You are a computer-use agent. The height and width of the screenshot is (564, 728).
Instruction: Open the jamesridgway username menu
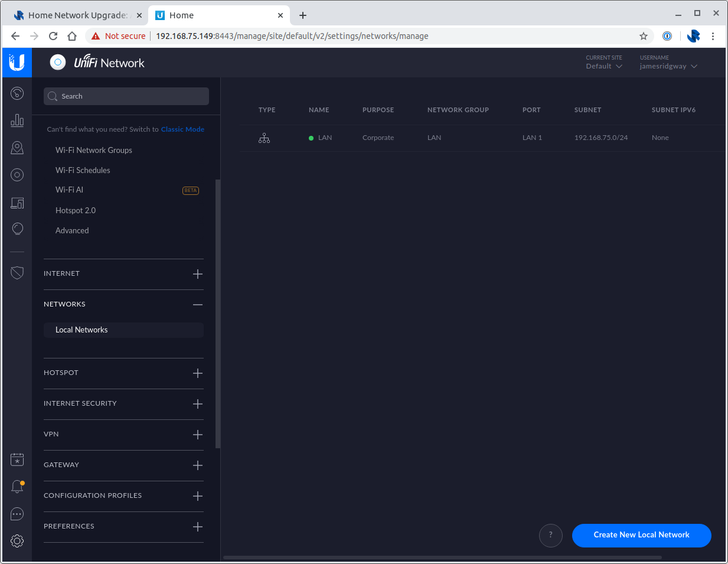click(x=668, y=66)
